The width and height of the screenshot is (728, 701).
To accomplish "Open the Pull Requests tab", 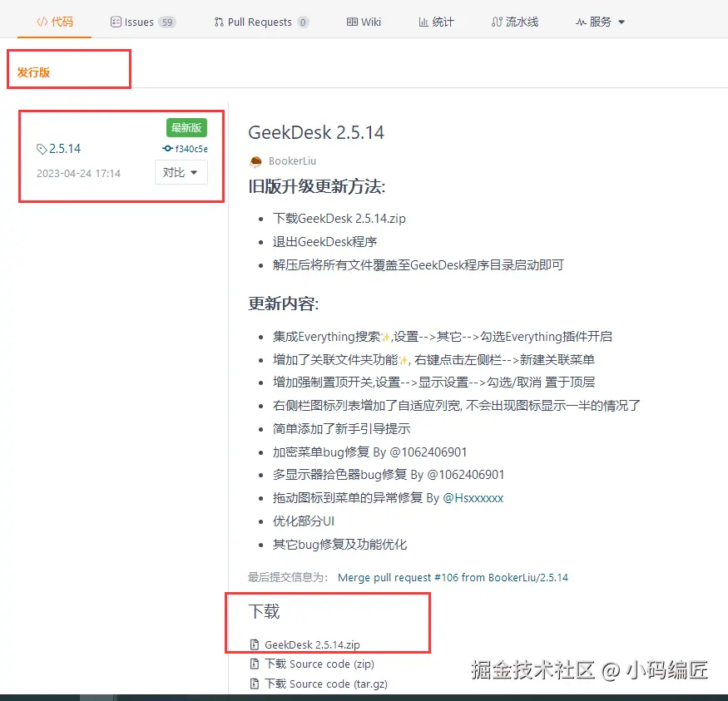I will pos(261,22).
